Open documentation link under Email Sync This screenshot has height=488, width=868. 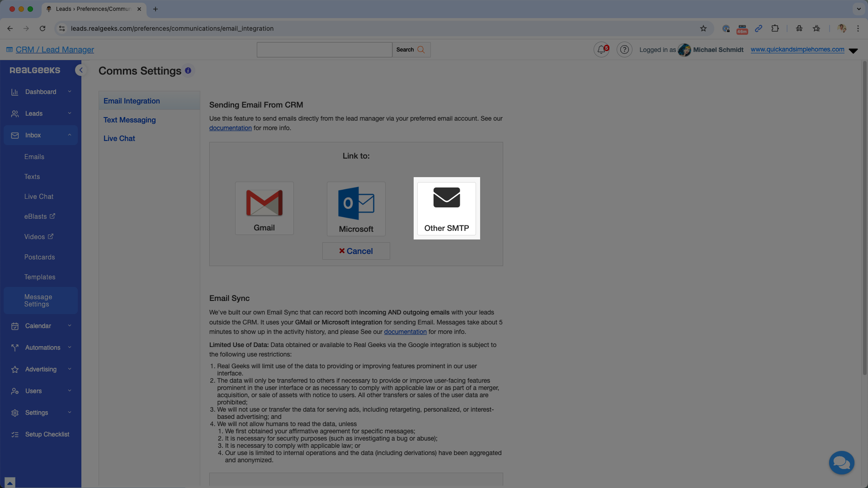(x=405, y=332)
